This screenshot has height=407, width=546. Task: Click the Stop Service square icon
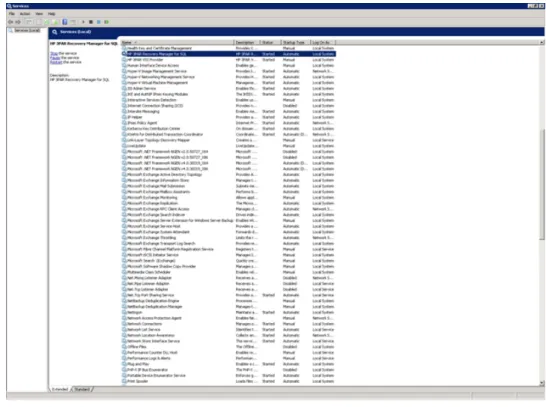click(91, 22)
